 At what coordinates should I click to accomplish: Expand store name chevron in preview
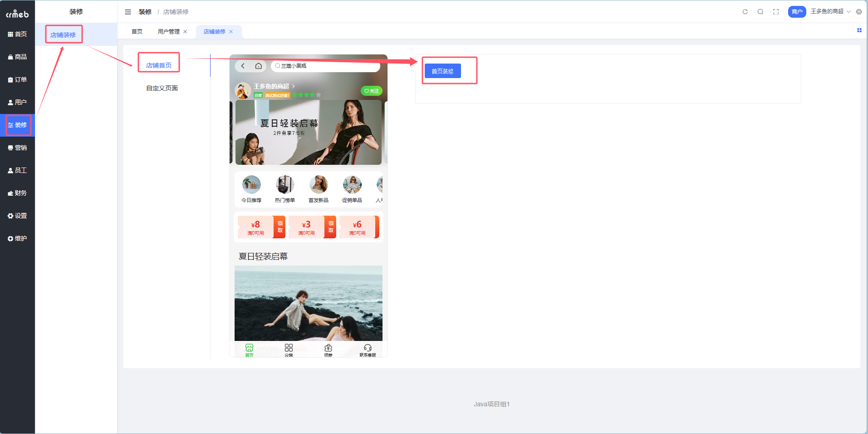coord(294,86)
